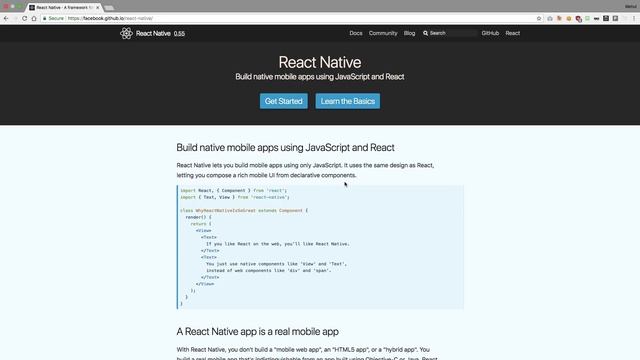Go forward with the browser forward arrow
Image resolution: width=640 pixels, height=360 pixels.
[x=15, y=18]
